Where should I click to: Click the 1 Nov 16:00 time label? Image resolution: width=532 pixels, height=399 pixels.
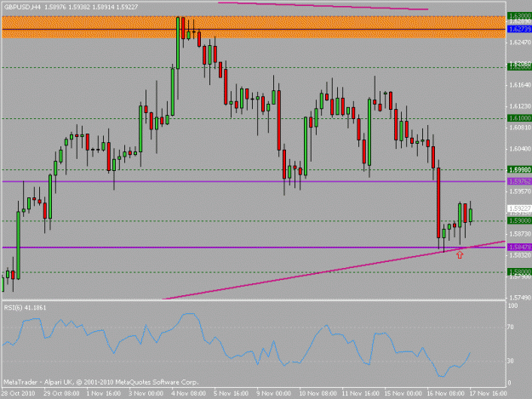tap(104, 393)
